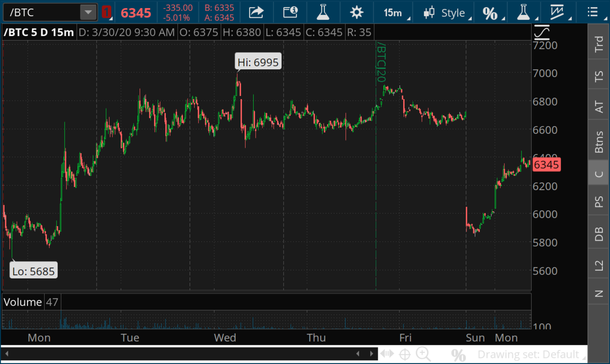Click the red 6345 last-price axis label
Viewport: 610px width, 364px height.
tap(546, 165)
